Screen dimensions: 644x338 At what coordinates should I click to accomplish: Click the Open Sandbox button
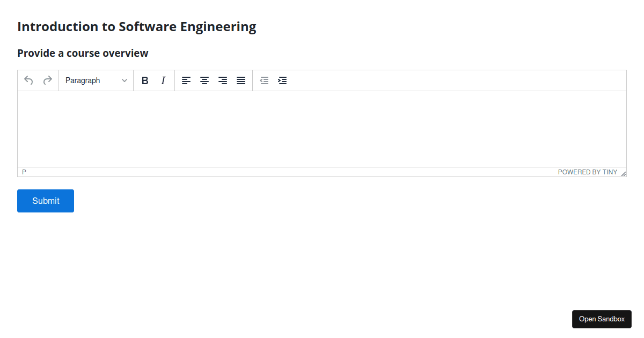[602, 319]
